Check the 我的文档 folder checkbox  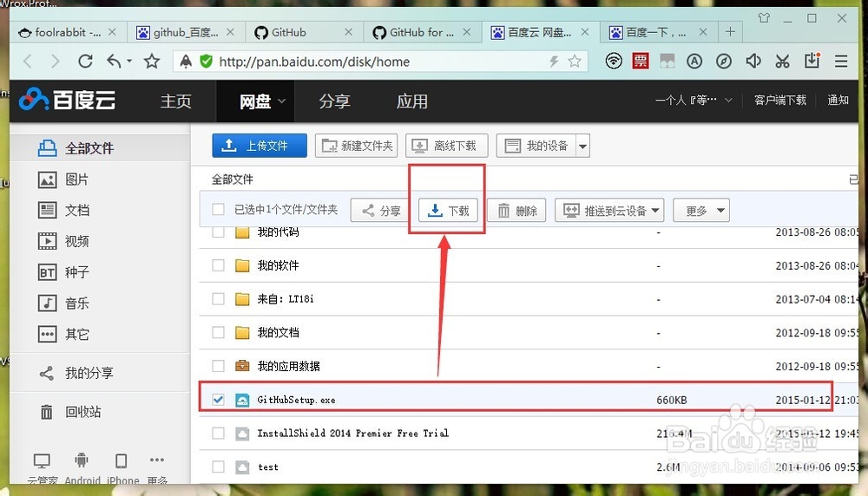(218, 332)
